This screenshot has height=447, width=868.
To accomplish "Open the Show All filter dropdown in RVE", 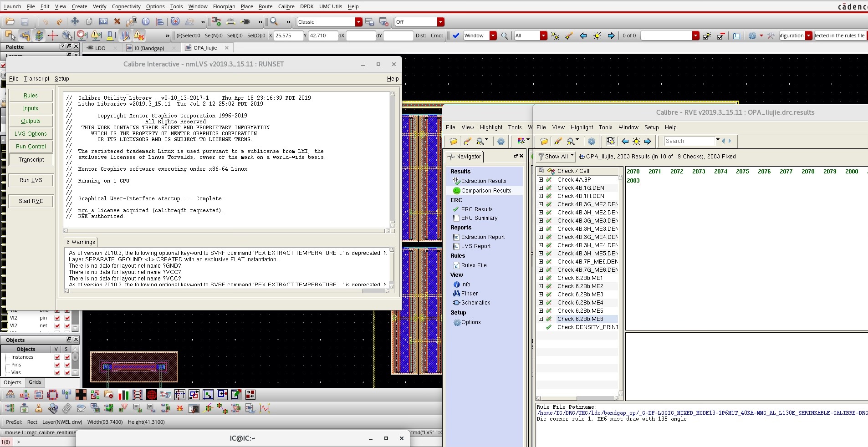I will tap(556, 157).
